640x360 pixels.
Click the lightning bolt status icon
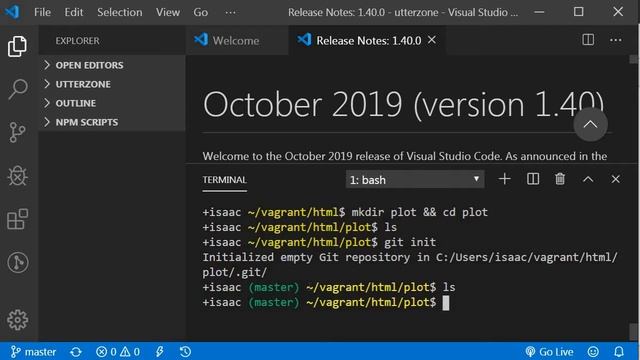pyautogui.click(x=160, y=351)
